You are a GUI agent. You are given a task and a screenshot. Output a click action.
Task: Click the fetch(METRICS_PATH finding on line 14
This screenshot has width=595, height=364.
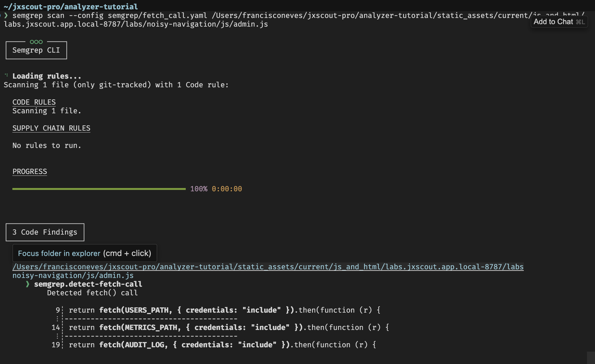229,327
